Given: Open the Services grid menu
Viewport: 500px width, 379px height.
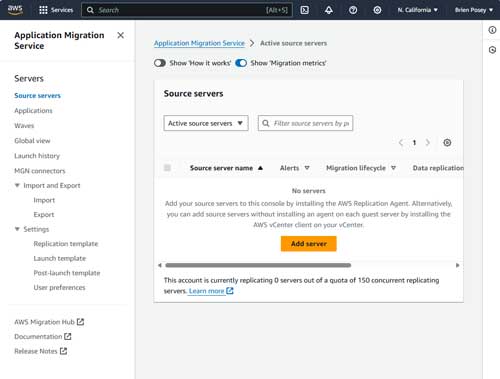Looking at the screenshot, I should pyautogui.click(x=56, y=10).
